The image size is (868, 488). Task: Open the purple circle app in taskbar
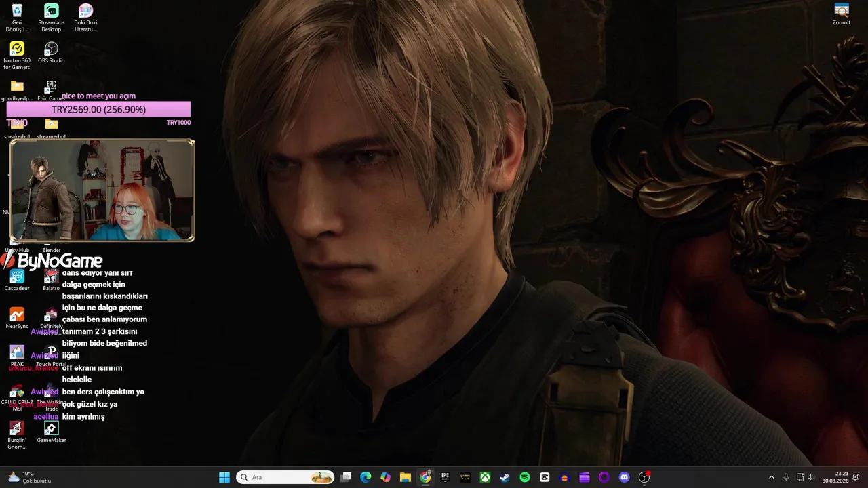pyautogui.click(x=604, y=477)
